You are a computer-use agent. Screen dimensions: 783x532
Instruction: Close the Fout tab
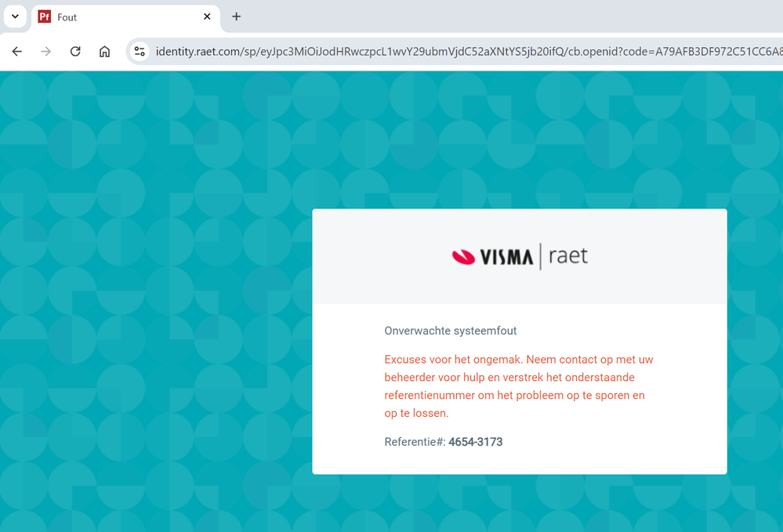[x=207, y=16]
